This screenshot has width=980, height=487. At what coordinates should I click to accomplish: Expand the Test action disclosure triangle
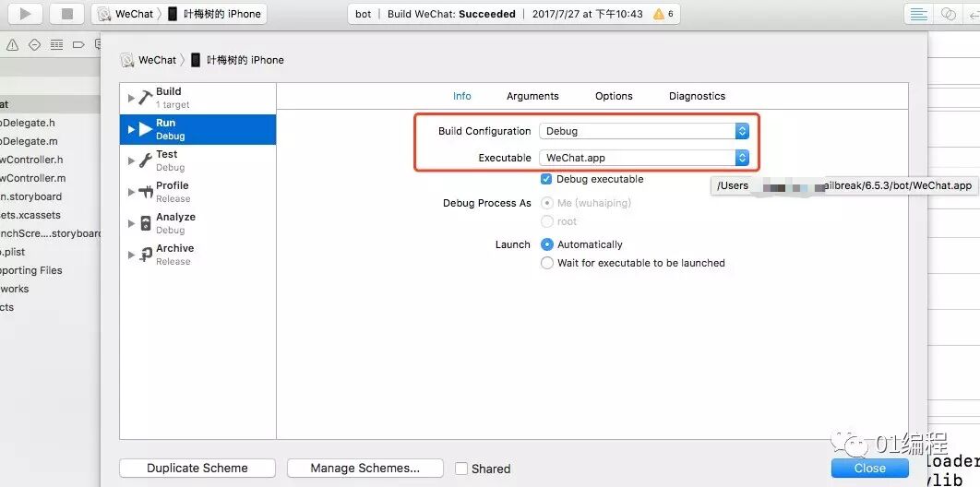tap(131, 160)
